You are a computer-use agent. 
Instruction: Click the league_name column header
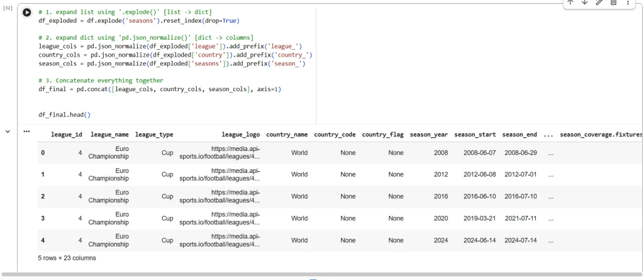[x=109, y=135]
